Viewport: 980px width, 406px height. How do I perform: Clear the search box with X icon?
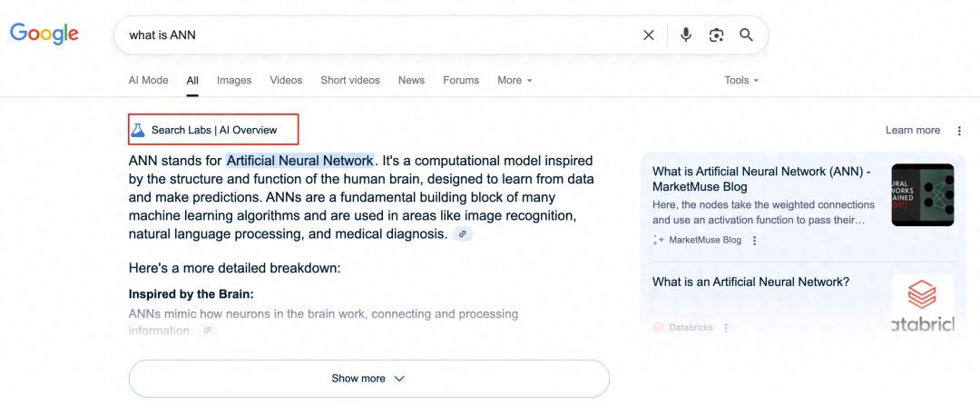click(648, 35)
